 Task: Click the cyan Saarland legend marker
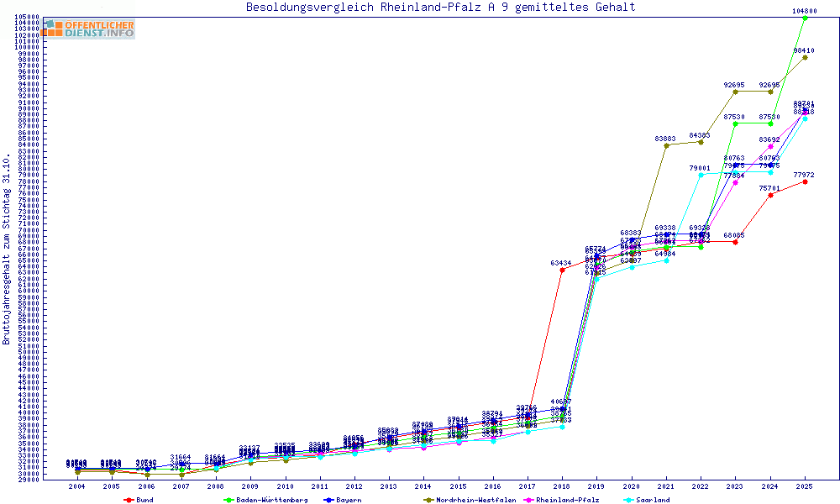pos(629,500)
